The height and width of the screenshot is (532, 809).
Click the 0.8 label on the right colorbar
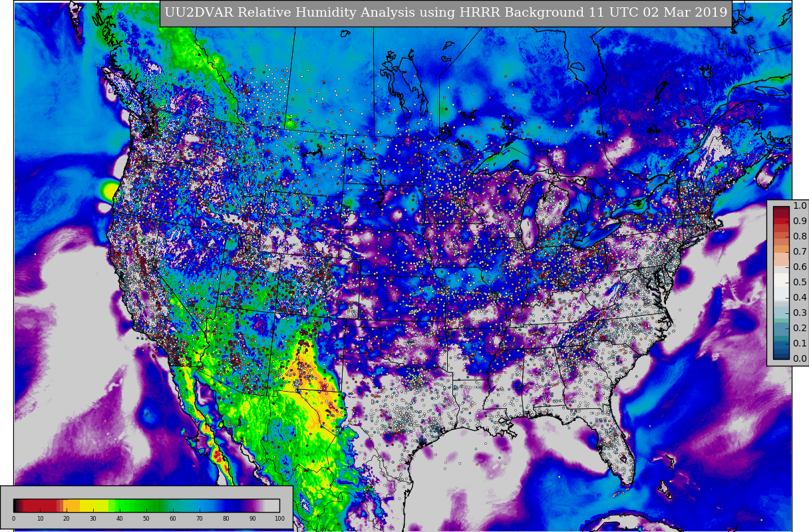click(x=800, y=236)
